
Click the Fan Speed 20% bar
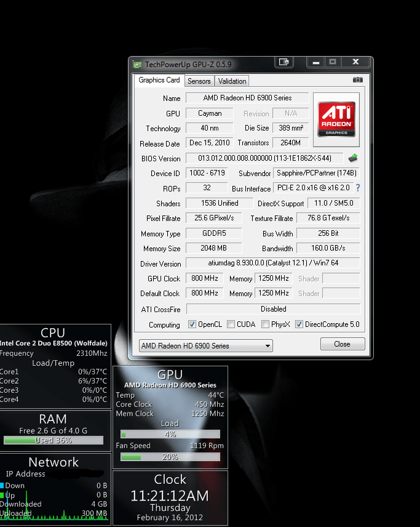[x=170, y=457]
